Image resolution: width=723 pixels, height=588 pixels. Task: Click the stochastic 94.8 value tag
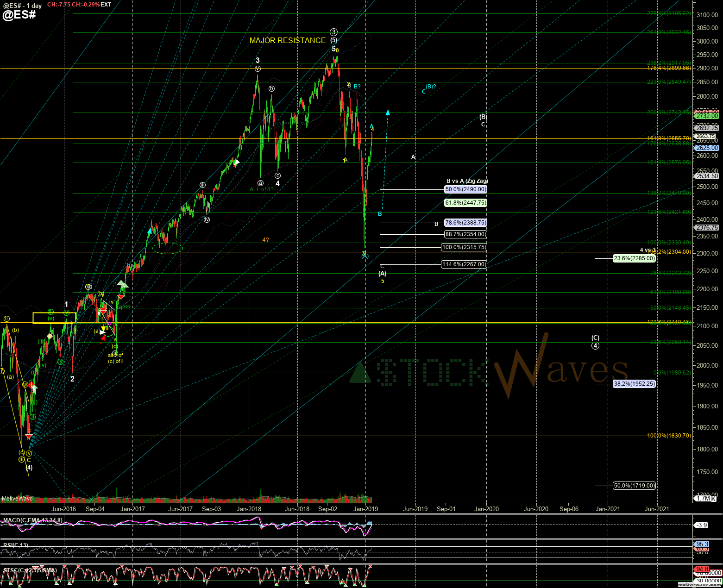(x=701, y=569)
